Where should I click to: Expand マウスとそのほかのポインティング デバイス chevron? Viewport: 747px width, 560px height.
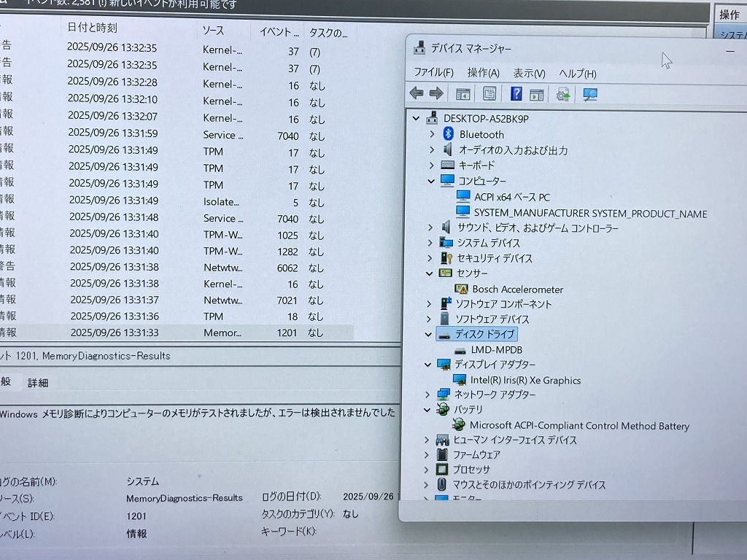(x=426, y=485)
